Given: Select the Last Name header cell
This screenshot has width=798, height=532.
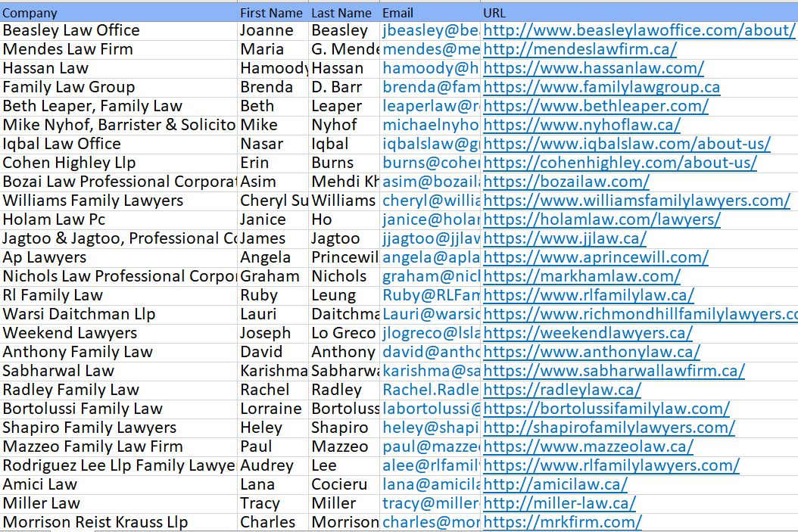Looking at the screenshot, I should (344, 13).
